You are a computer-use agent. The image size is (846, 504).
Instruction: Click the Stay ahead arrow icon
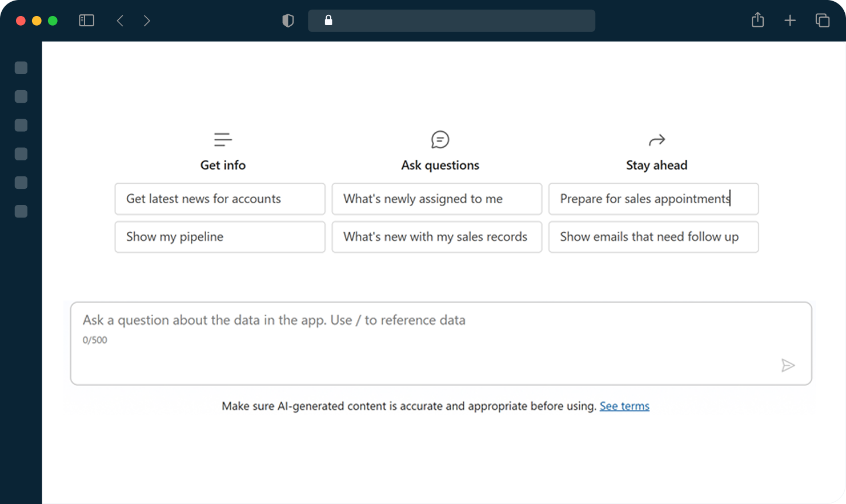tap(656, 140)
